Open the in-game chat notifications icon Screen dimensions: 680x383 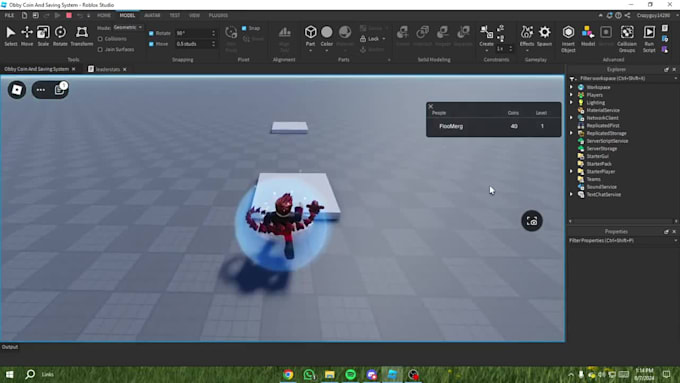click(x=60, y=89)
